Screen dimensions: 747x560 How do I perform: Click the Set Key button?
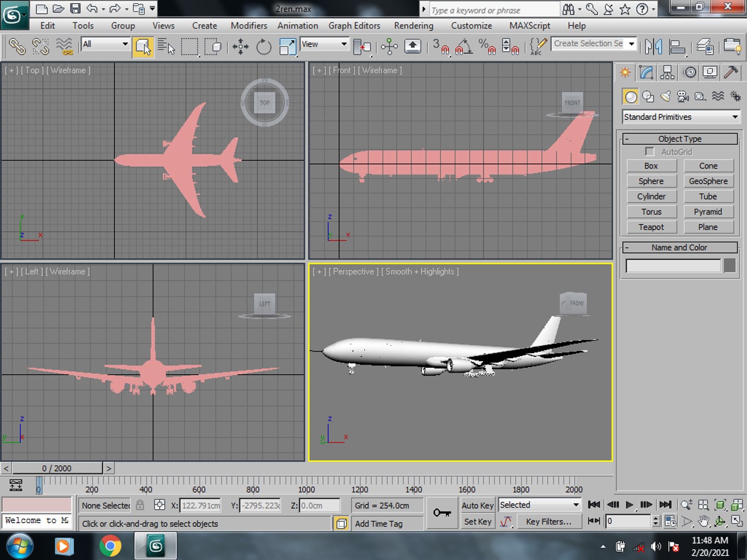477,522
